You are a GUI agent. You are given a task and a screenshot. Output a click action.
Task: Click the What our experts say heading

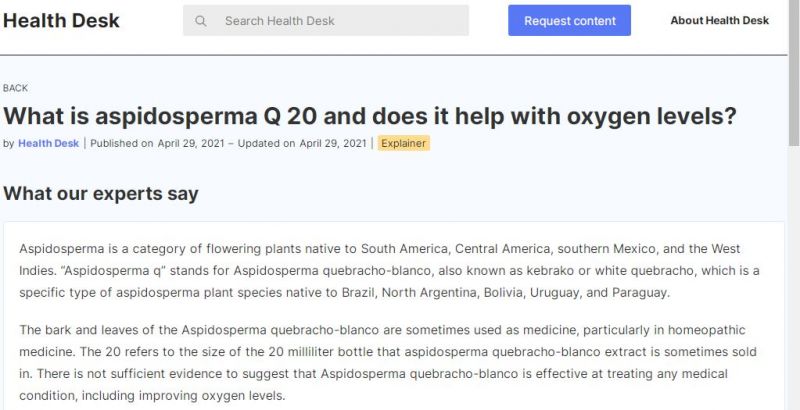coord(101,193)
